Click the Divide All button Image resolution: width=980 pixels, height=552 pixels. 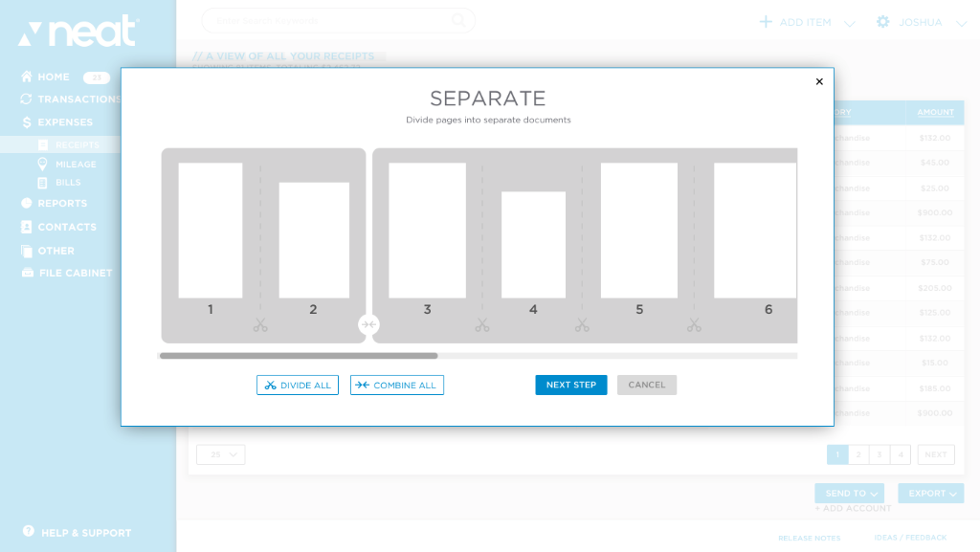(x=297, y=385)
